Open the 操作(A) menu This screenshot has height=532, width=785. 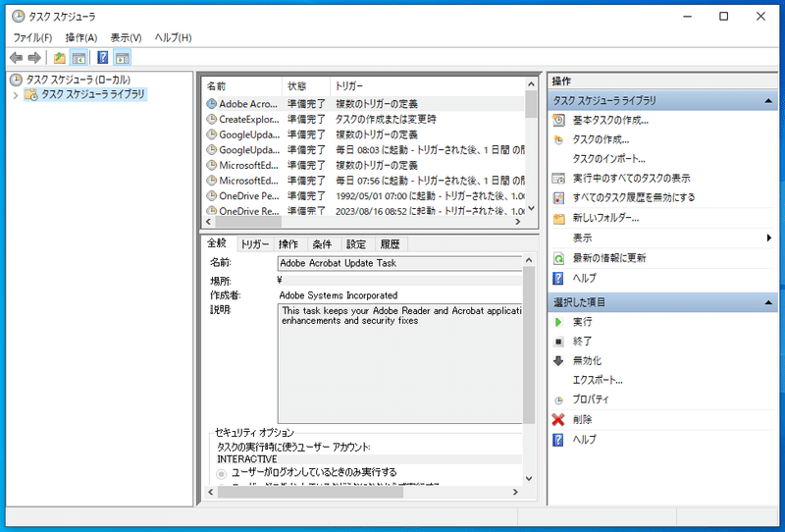pos(81,37)
